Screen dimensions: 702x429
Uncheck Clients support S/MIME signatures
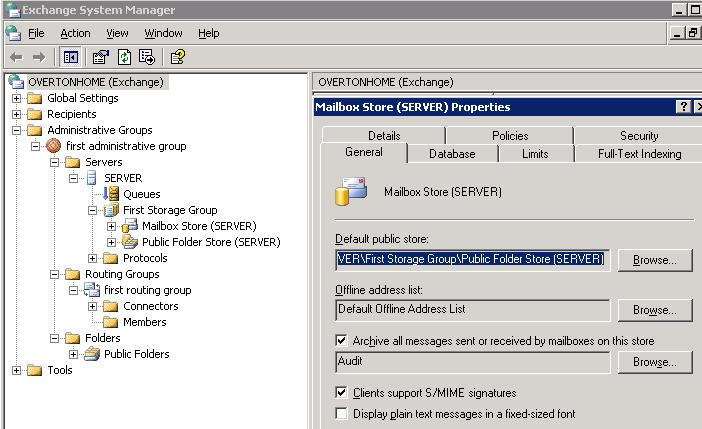342,393
